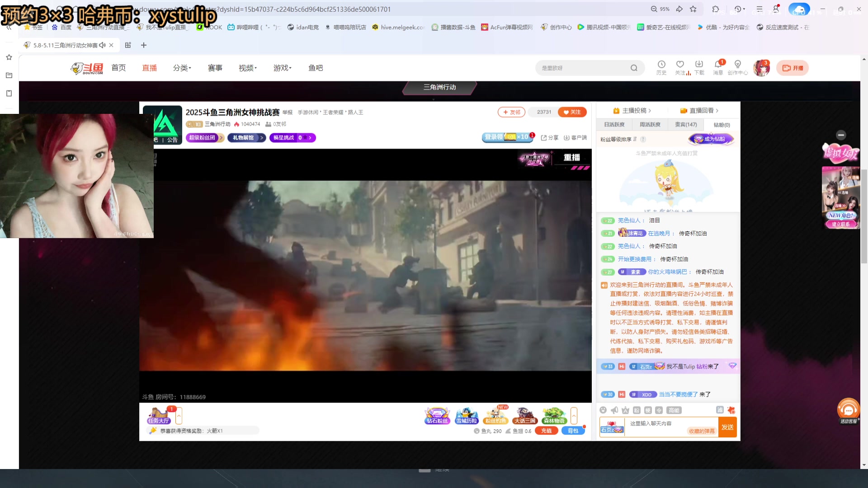Toggle the 滤 chat filter icon
The width and height of the screenshot is (868, 488).
click(x=720, y=409)
